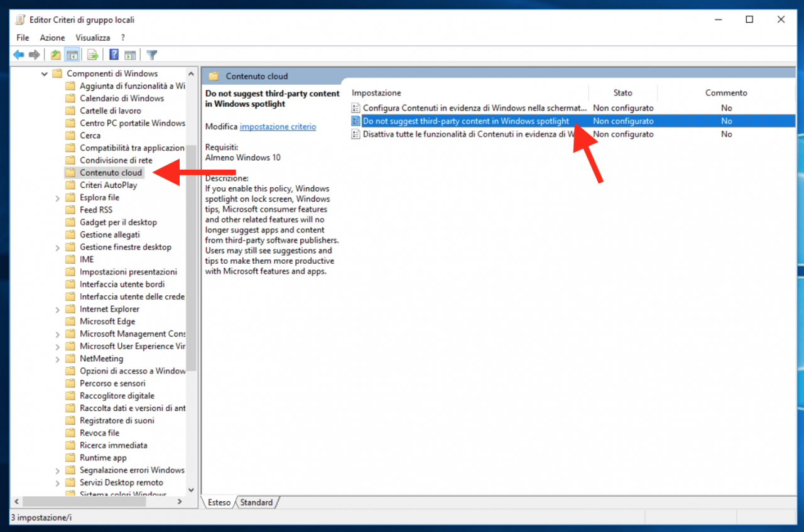This screenshot has width=804, height=532.
Task: Click the app icon in the title bar
Action: [x=20, y=19]
